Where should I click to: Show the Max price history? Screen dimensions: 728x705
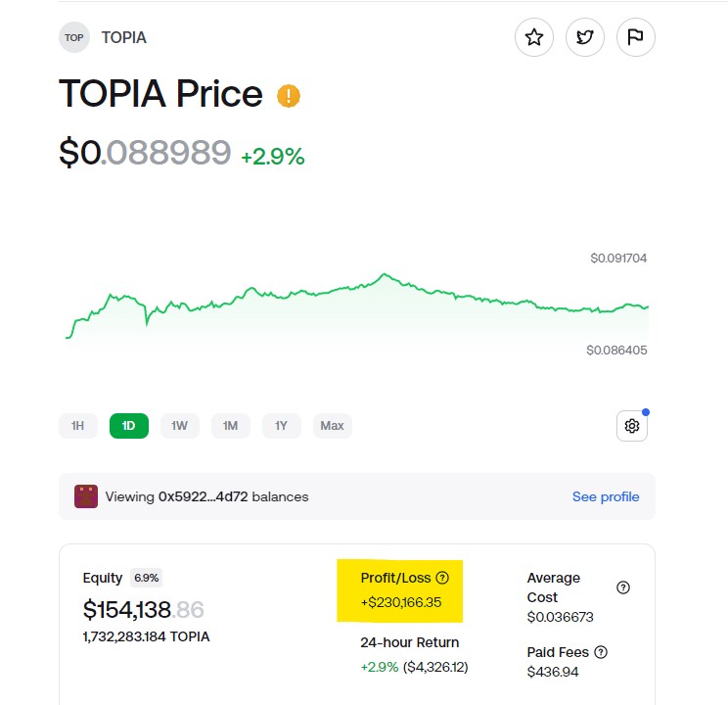pos(333,426)
